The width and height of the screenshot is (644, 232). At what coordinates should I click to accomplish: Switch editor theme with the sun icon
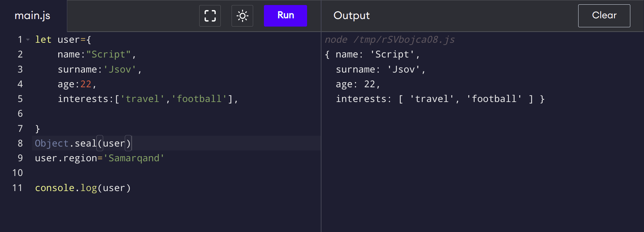point(242,16)
